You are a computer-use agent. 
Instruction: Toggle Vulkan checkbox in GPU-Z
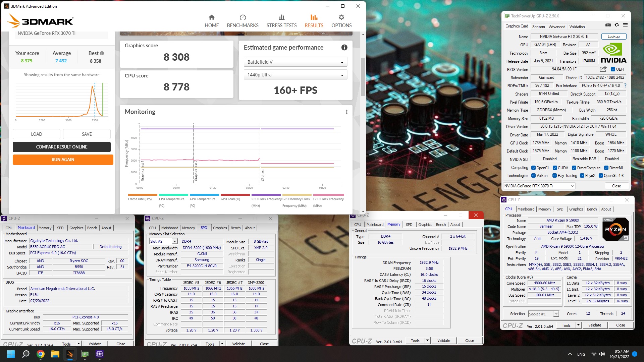pos(533,176)
